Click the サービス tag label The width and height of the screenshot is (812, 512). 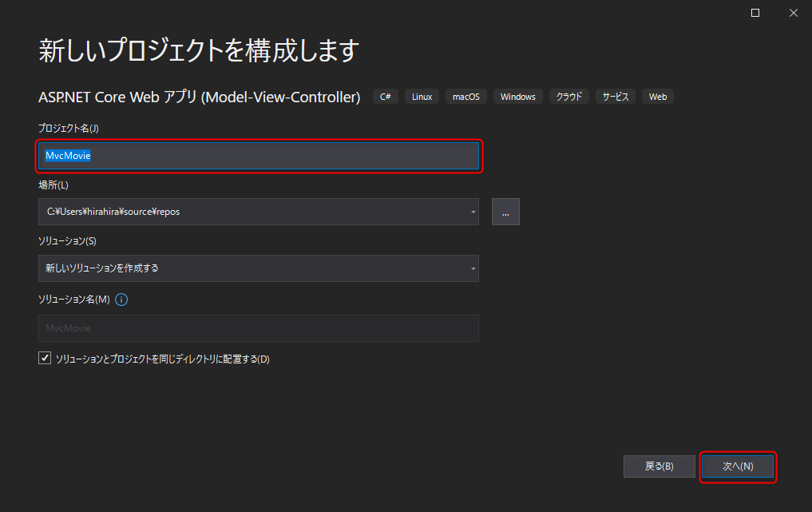616,97
